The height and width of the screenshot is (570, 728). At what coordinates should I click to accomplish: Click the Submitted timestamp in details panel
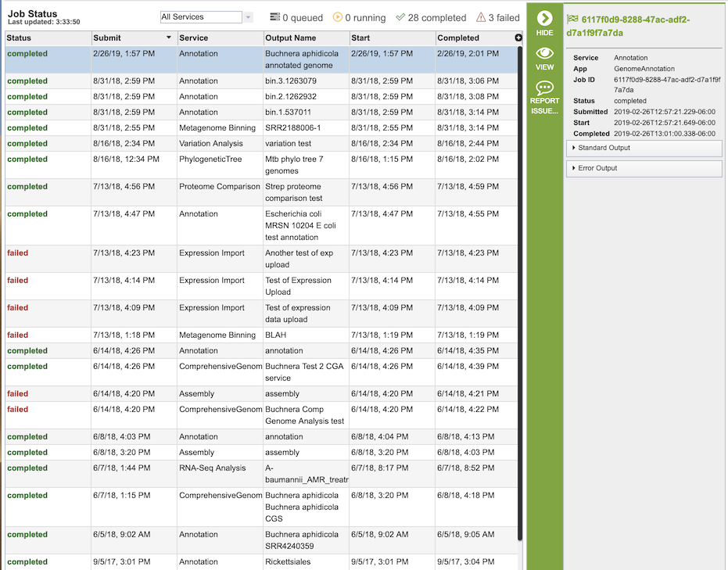tap(665, 111)
